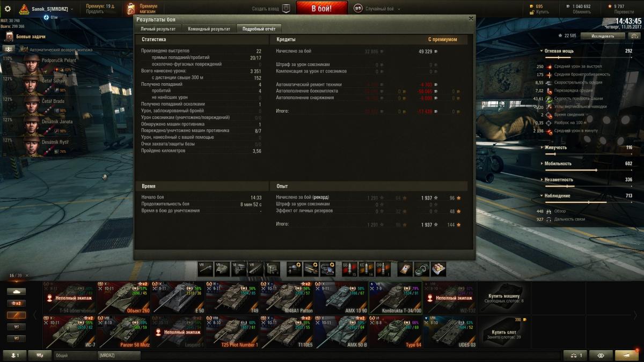The width and height of the screenshot is (644, 362).
Task: Open the repair kit consumable slot
Action: [422, 269]
